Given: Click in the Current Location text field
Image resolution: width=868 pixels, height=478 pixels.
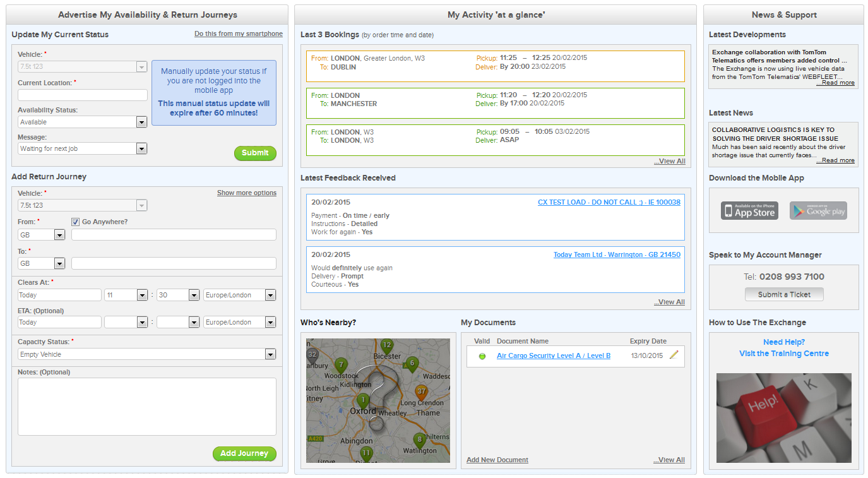Looking at the screenshot, I should coord(82,95).
